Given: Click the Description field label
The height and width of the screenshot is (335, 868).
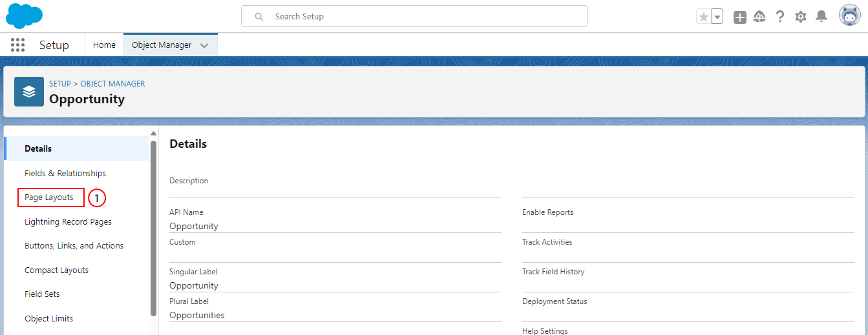Looking at the screenshot, I should 189,181.
